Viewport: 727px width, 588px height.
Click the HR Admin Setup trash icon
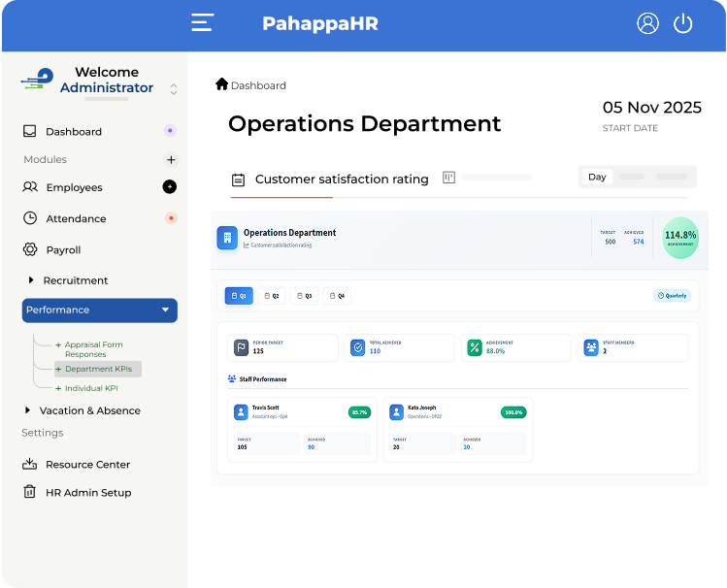coord(30,492)
